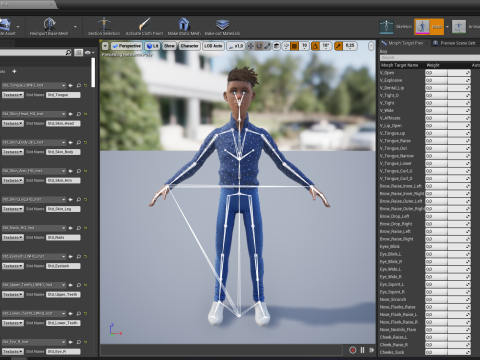This screenshot has width=480, height=360.
Task: Toggle the coordinate space cube icon
Action: coord(276,46)
